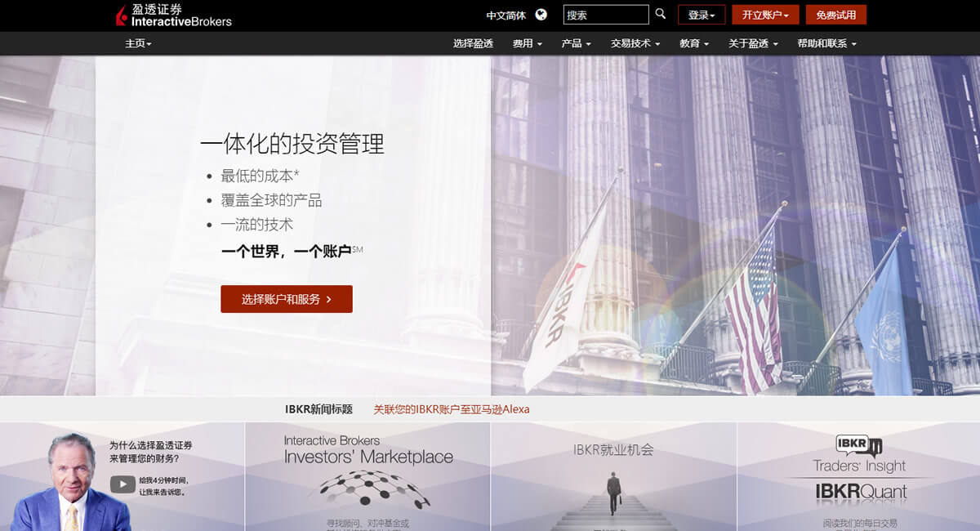980x531 pixels.
Task: Open the 登录 login dropdown
Action: coord(702,15)
